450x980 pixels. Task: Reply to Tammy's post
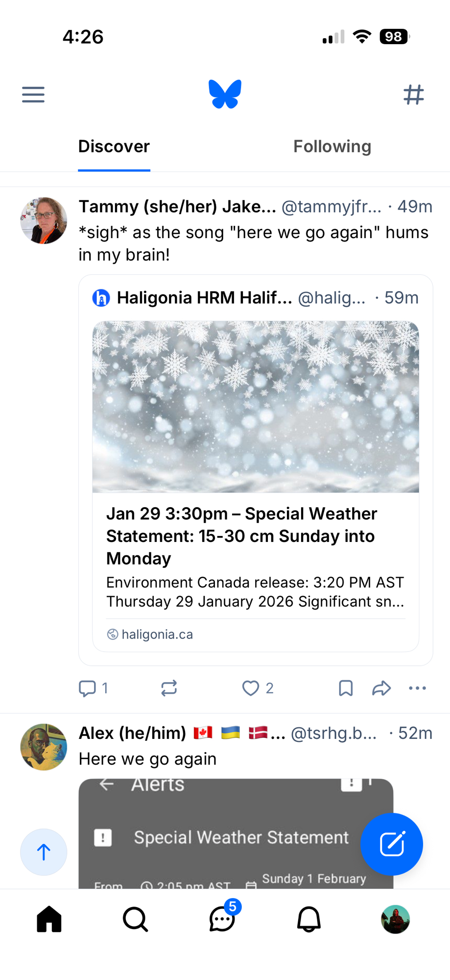click(x=88, y=688)
